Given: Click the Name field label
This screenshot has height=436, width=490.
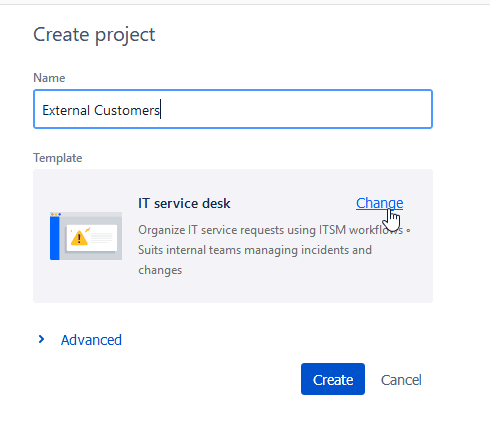Looking at the screenshot, I should tap(49, 78).
